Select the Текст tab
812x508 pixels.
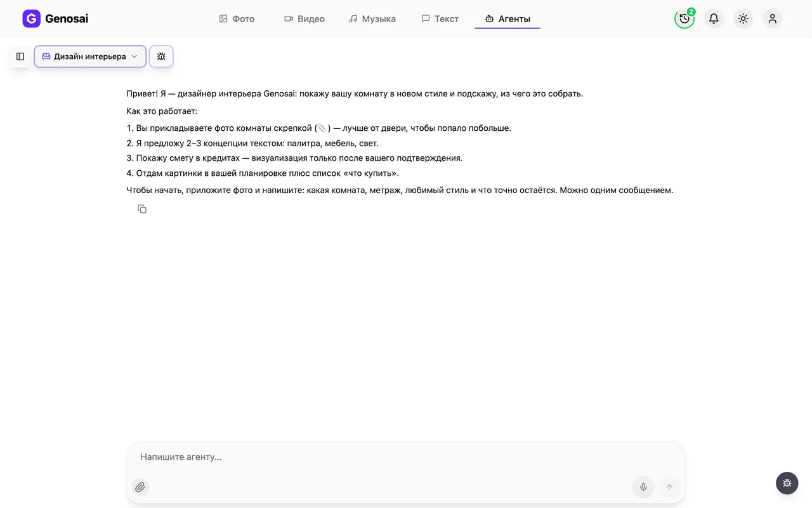pos(440,19)
